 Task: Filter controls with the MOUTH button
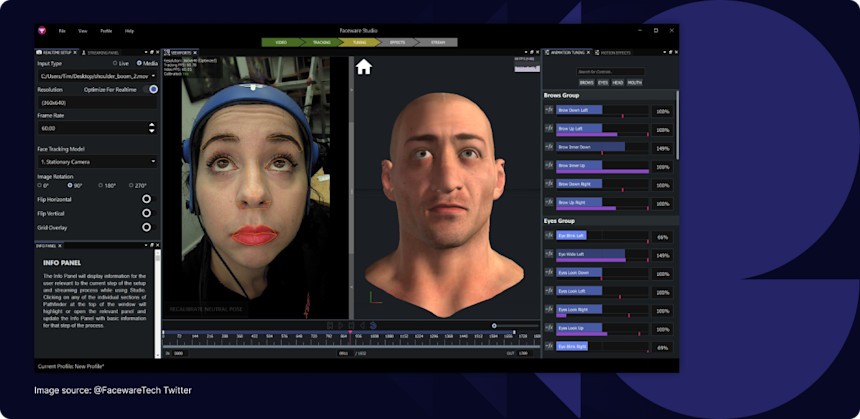pos(635,82)
